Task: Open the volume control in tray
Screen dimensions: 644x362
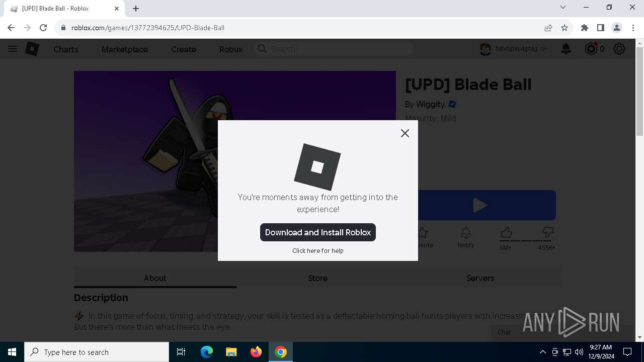Action: pos(579,352)
